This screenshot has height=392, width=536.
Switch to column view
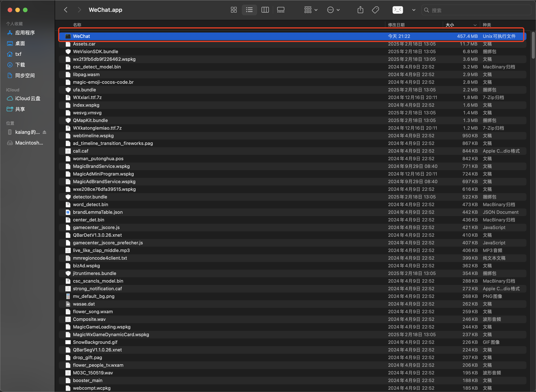click(265, 10)
